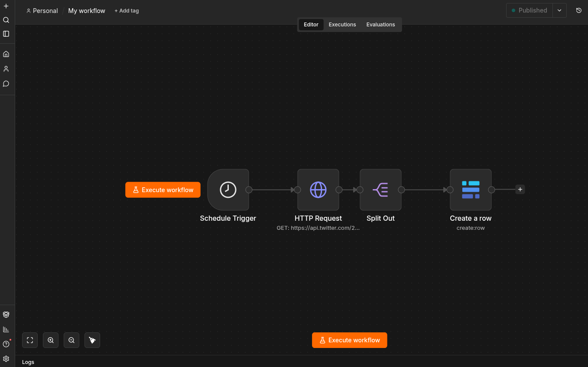Click the plus icon in the sidebar
The height and width of the screenshot is (367, 588).
6,6
